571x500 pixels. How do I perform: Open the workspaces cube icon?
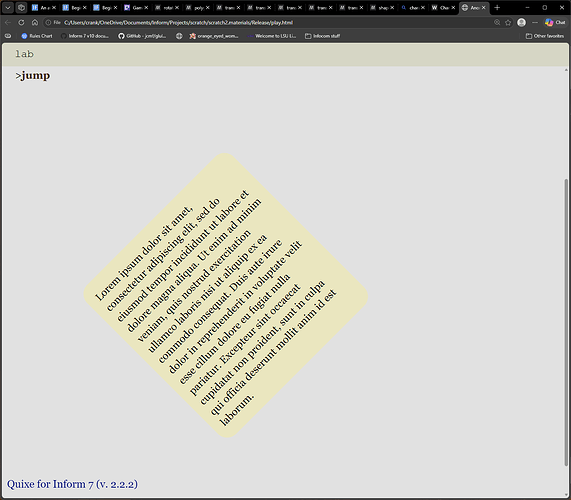click(21, 7)
